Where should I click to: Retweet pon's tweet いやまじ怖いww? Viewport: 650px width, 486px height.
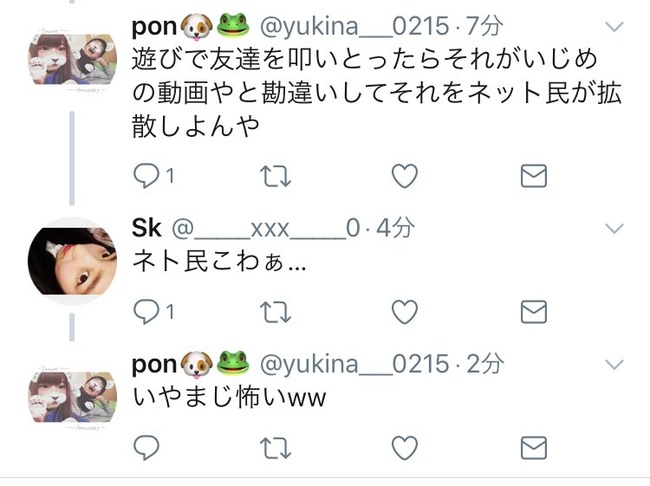[x=275, y=448]
